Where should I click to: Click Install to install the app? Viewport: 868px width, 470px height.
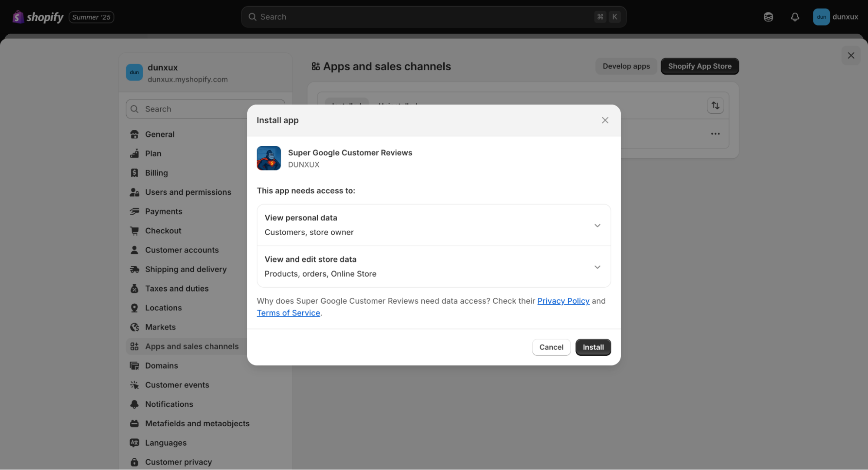593,348
